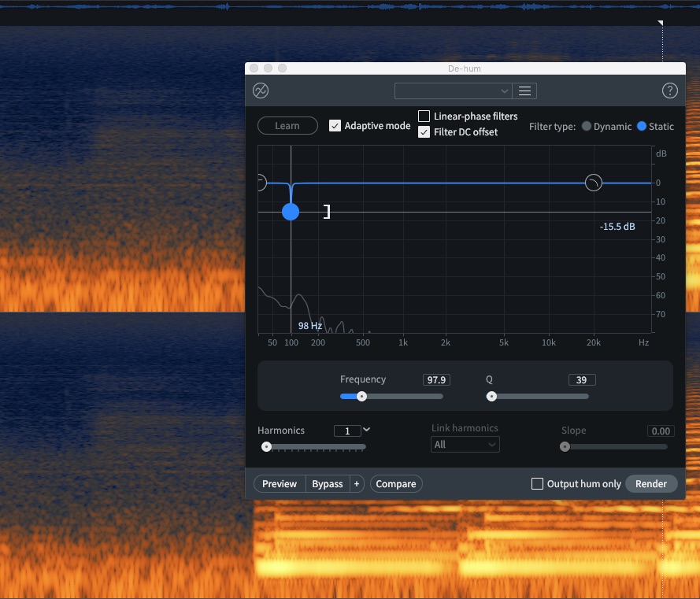Uncheck the Filter DC offset checkbox
This screenshot has height=599, width=700.
[424, 132]
